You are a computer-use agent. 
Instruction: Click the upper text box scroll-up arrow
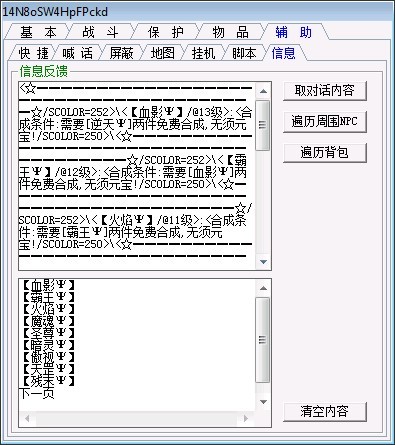[x=263, y=91]
